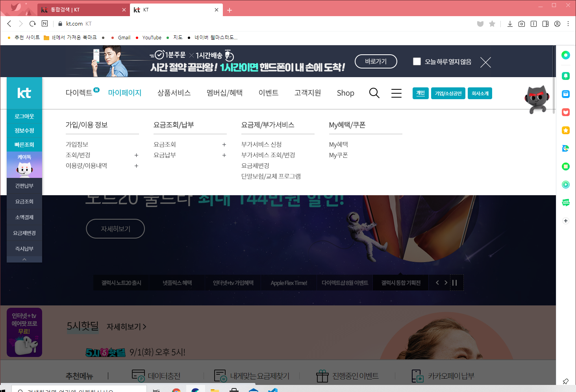The height and width of the screenshot is (392, 576).
Task: Open downloads via download arrow icon
Action: [510, 24]
